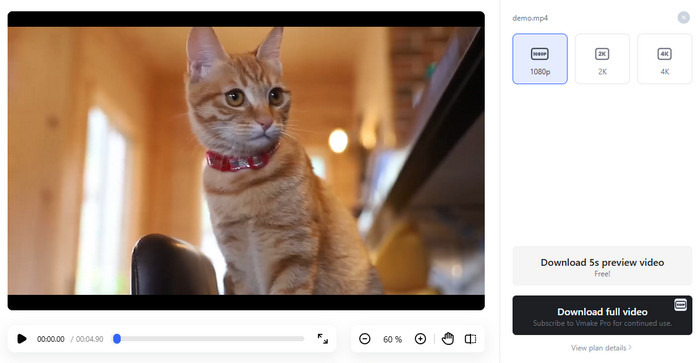This screenshot has height=363, width=700.
Task: Toggle the split compare view icon
Action: point(471,339)
